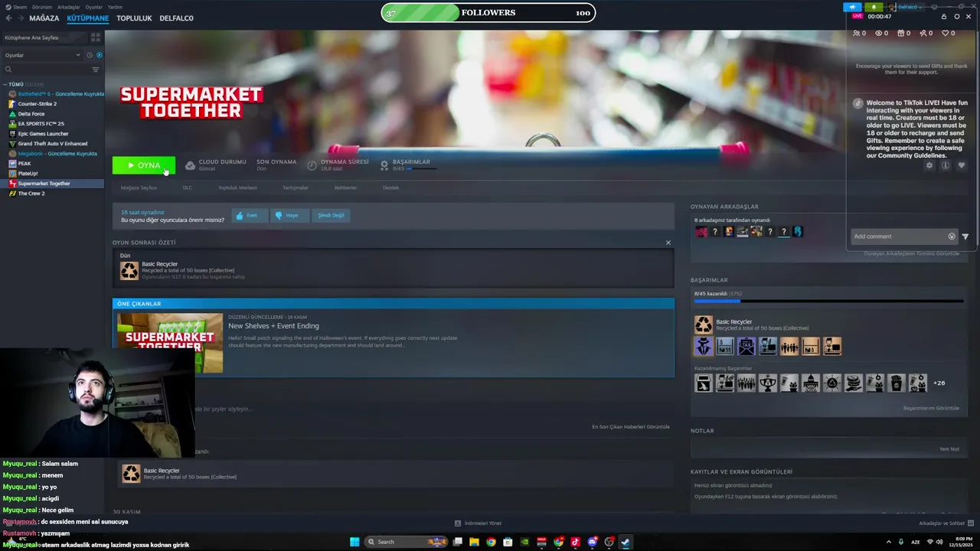The image size is (980, 551).
Task: Click the achievements progress bar
Action: coord(828,301)
